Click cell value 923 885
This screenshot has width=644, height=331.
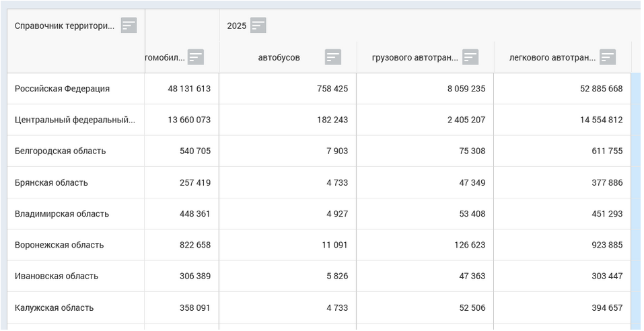[608, 245]
